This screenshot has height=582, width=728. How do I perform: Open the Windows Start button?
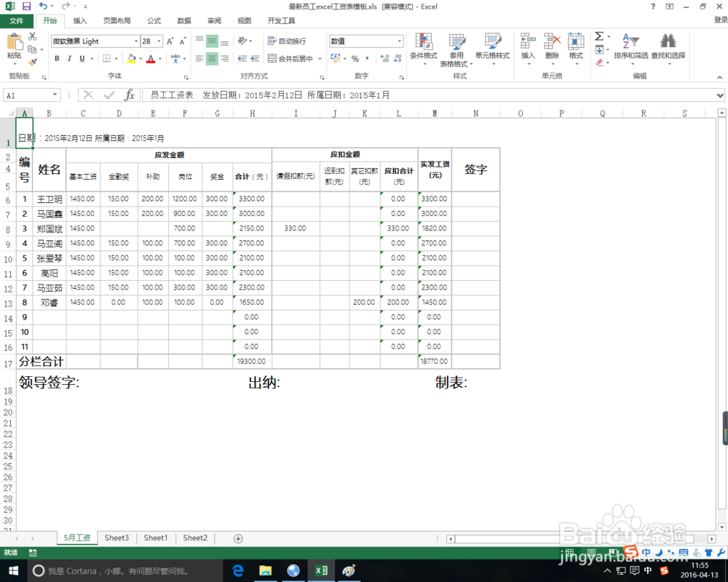click(13, 571)
